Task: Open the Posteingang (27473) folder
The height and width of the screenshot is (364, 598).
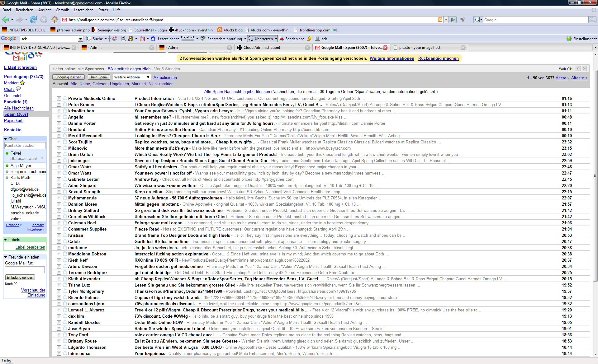Action: [24, 77]
